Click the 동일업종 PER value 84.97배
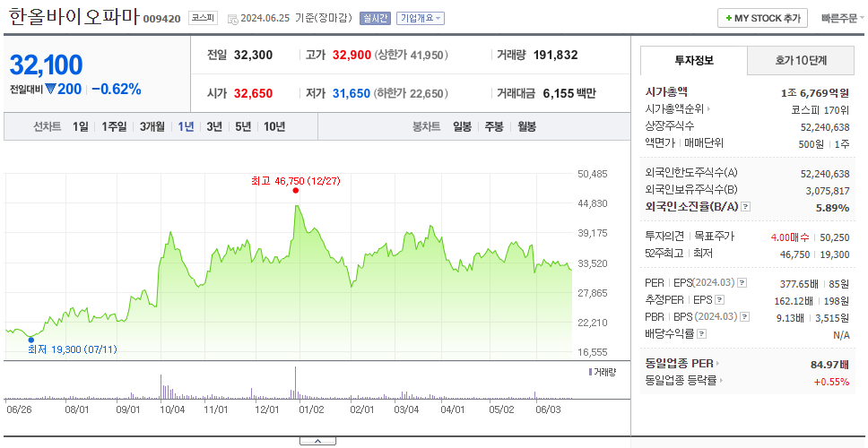 (x=829, y=365)
